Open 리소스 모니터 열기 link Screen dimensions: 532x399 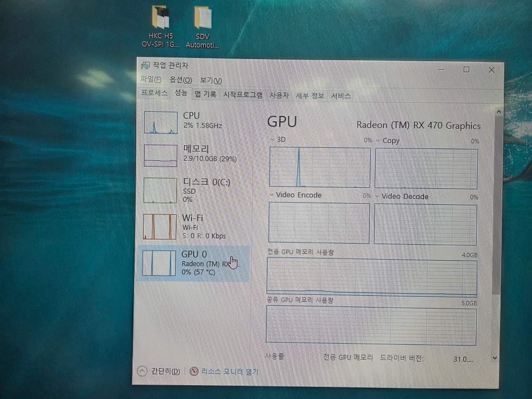click(x=230, y=372)
